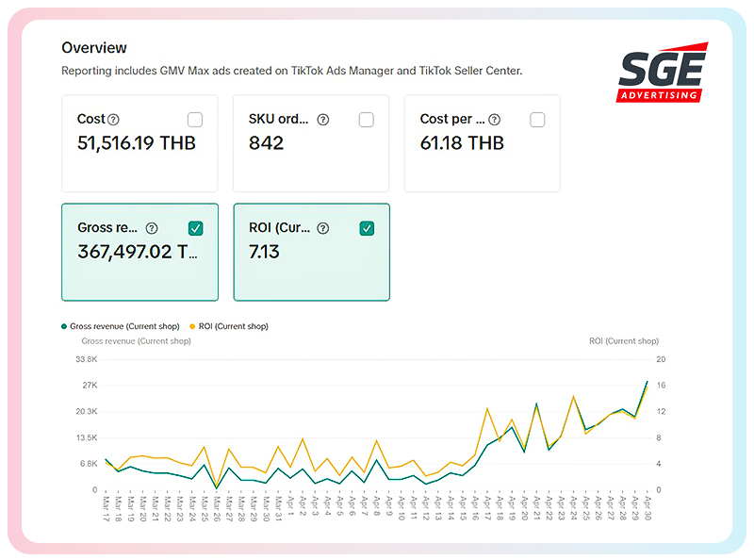Click the ROI help question icon
Screen dimensions: 754x560
323,228
